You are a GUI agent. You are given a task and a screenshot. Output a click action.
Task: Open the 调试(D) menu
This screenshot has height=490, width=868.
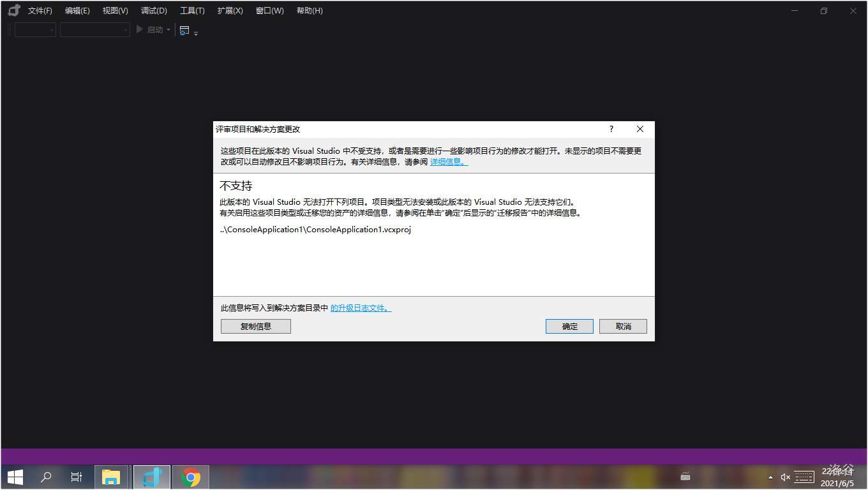(154, 11)
